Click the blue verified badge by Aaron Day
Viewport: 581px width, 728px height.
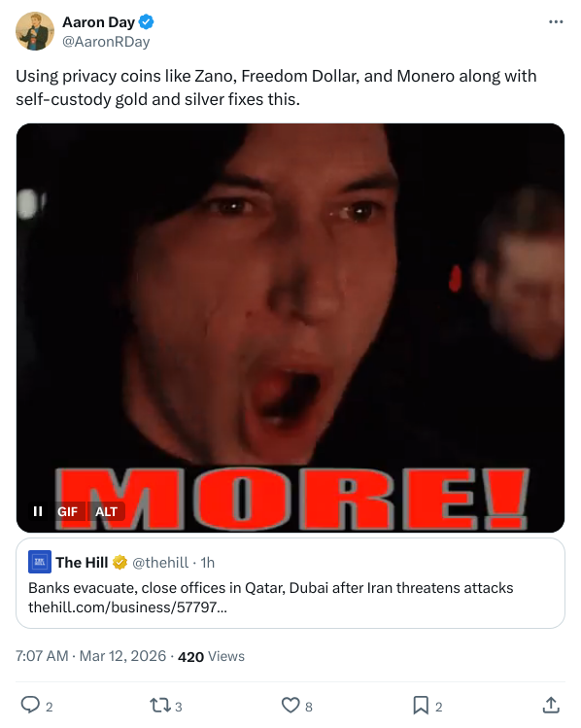(x=146, y=21)
